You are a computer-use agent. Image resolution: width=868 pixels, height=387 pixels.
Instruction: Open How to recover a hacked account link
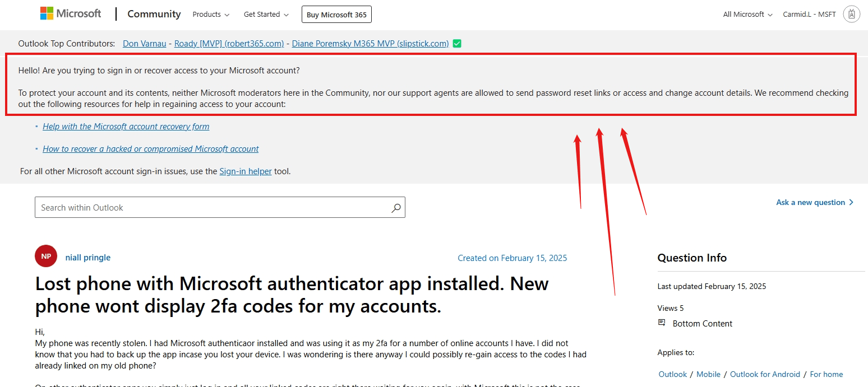[151, 149]
